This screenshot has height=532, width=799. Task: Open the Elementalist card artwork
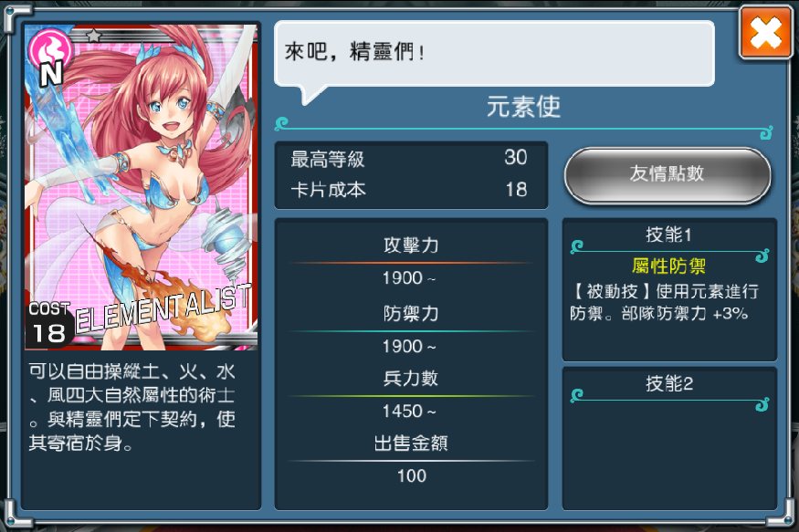[142, 187]
